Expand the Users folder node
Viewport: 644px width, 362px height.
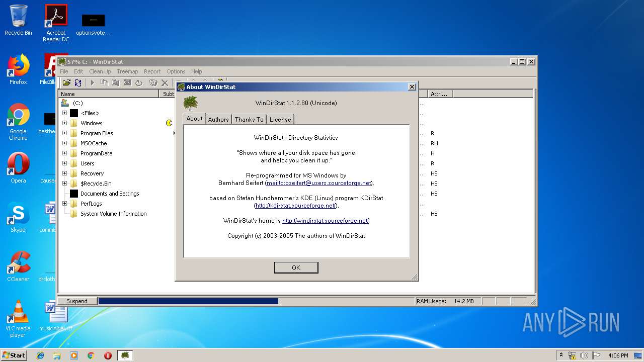[x=64, y=163]
